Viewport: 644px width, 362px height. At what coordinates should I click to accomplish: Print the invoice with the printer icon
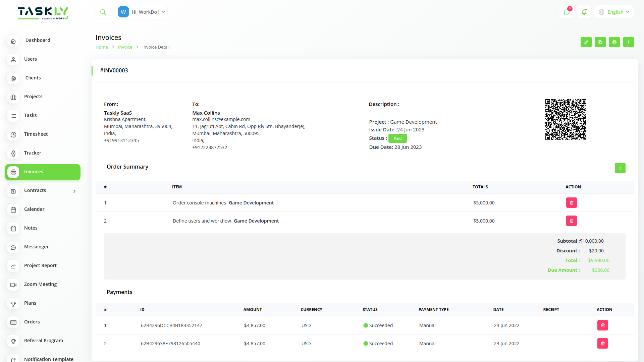click(x=614, y=42)
